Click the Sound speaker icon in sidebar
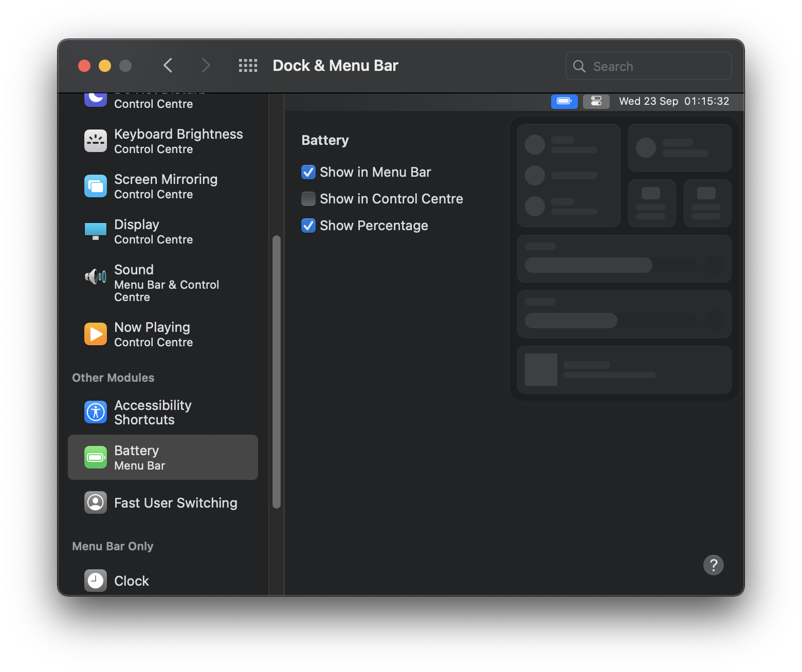 tap(96, 277)
